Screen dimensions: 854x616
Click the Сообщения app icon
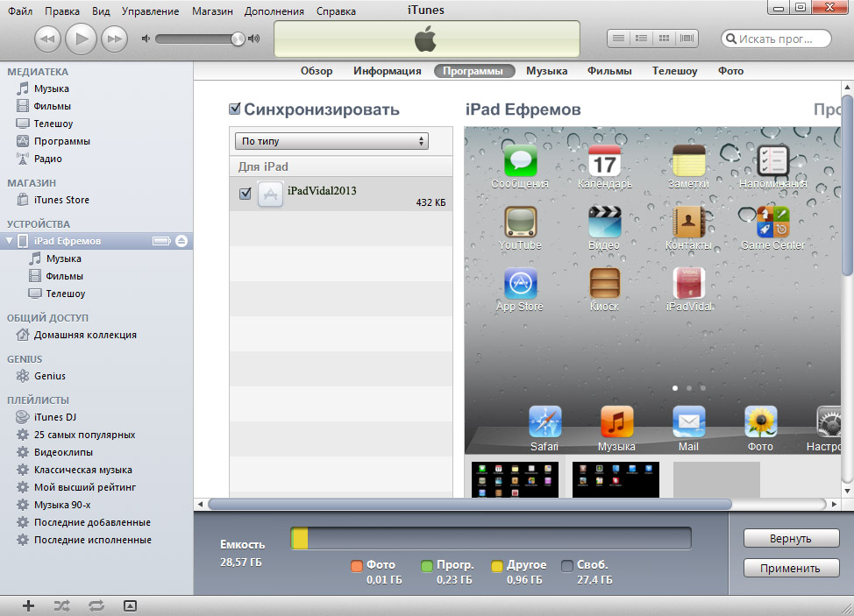(x=521, y=160)
